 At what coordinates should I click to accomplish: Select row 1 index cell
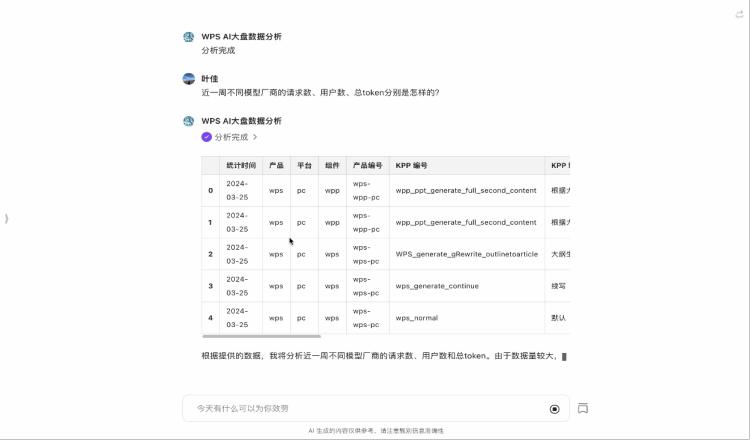210,222
